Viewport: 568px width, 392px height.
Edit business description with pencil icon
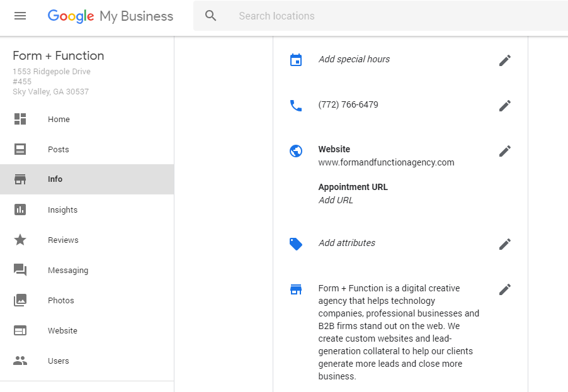(x=505, y=289)
